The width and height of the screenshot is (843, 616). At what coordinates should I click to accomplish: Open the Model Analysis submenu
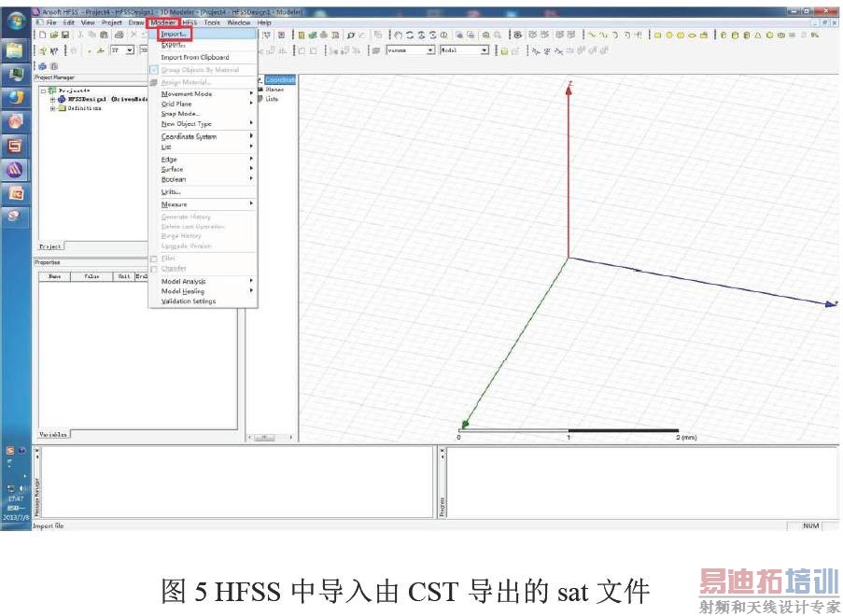point(204,281)
